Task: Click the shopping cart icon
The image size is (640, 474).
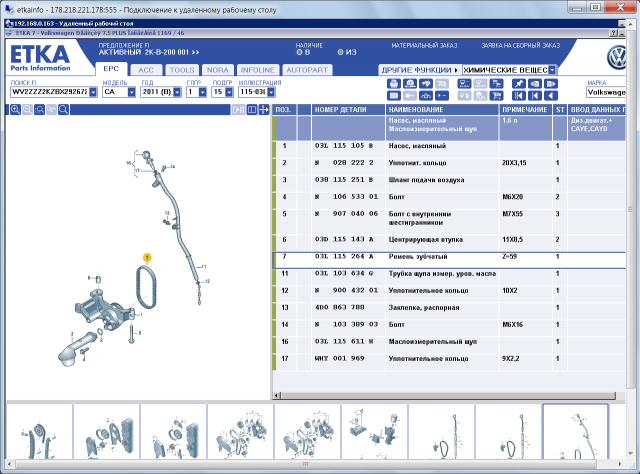Action: coord(496,96)
